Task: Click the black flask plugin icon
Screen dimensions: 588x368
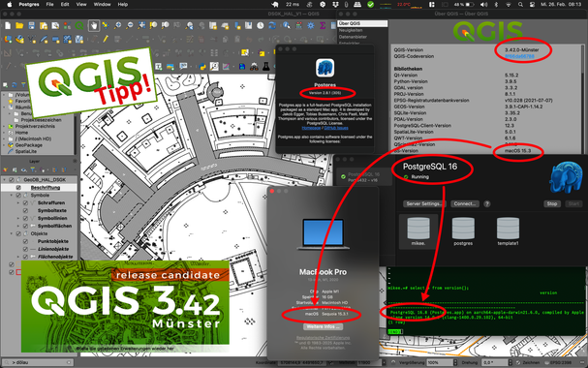Action: 265,67
